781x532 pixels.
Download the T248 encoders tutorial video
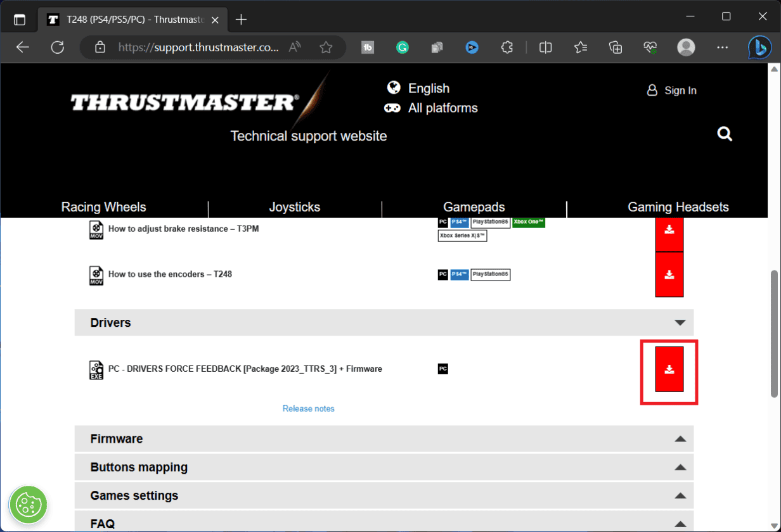coord(669,274)
